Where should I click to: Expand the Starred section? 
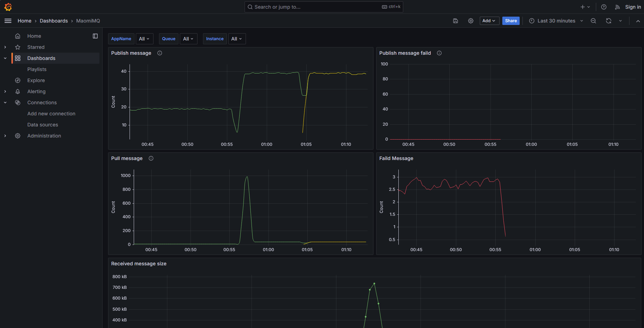[x=5, y=47]
